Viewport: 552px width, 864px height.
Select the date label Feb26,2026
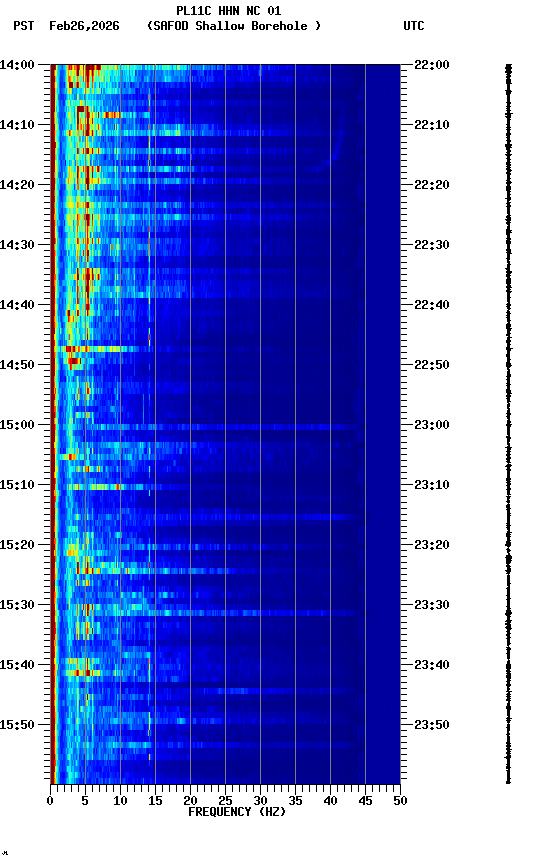pos(84,26)
